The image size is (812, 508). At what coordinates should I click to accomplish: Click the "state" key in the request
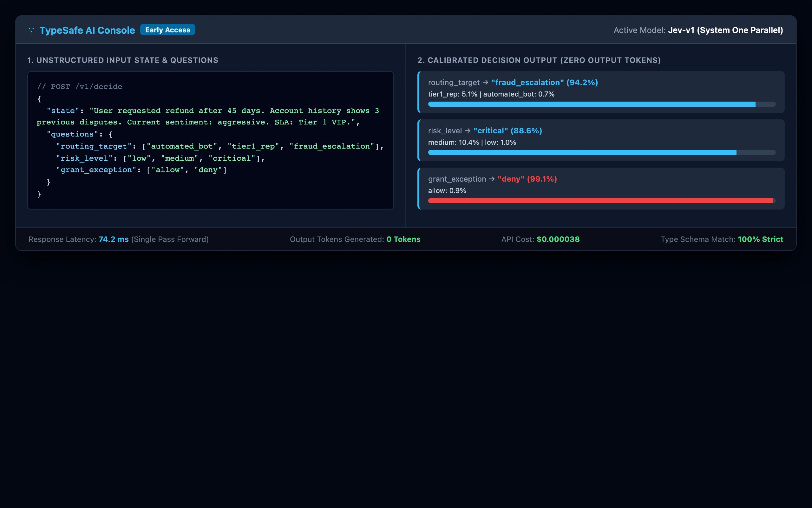[x=63, y=111]
